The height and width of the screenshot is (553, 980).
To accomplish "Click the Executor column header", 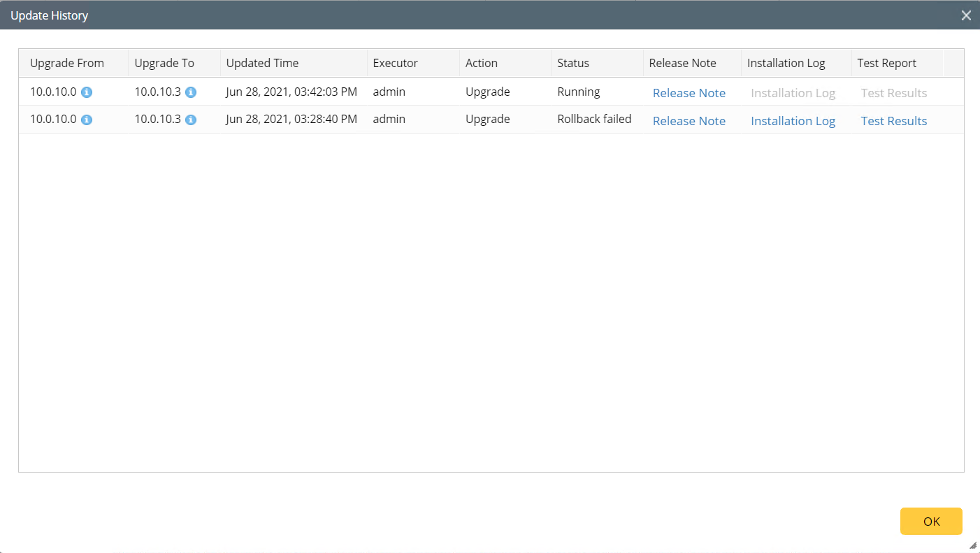I will click(395, 63).
